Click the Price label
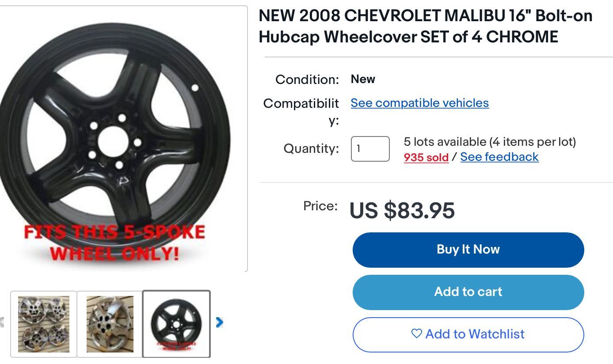The width and height of the screenshot is (613, 364). pyautogui.click(x=320, y=206)
